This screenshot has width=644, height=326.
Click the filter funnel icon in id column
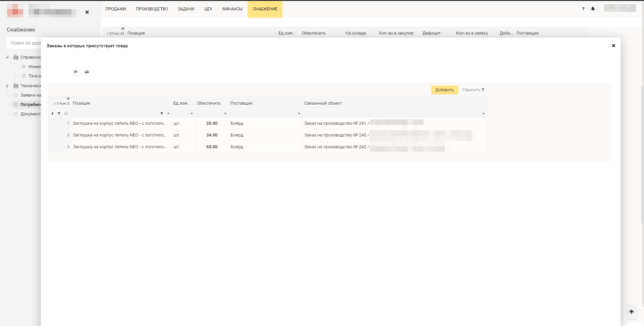(59, 114)
